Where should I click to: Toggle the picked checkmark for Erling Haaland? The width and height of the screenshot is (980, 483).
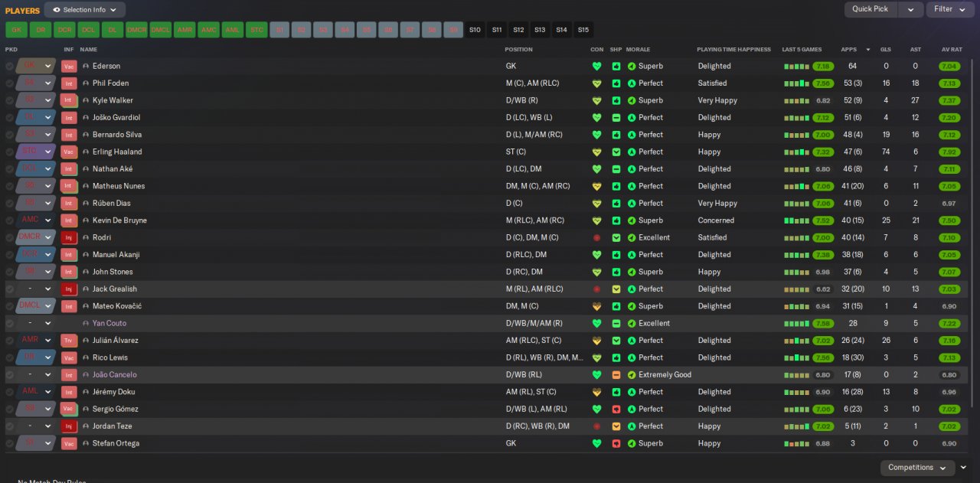pos(9,152)
